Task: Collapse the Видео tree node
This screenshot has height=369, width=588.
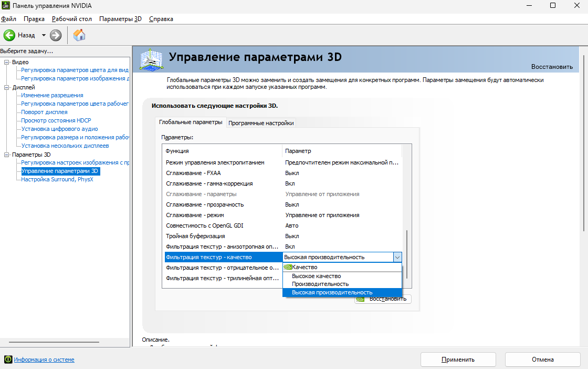Action: [6, 62]
